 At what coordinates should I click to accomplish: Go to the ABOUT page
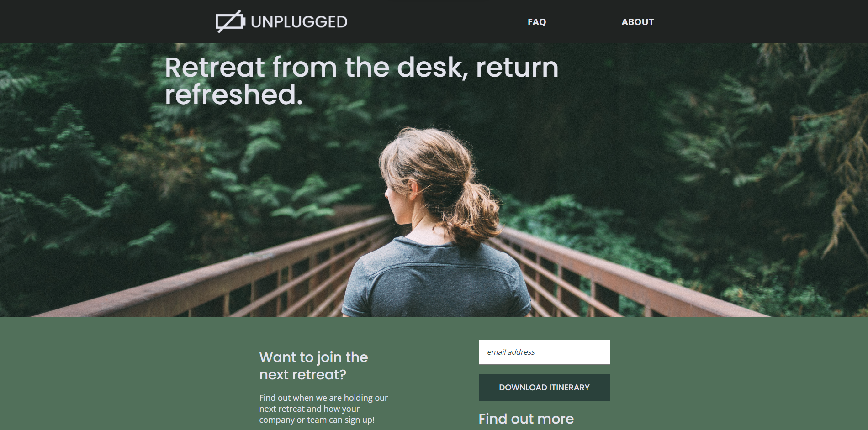click(638, 22)
